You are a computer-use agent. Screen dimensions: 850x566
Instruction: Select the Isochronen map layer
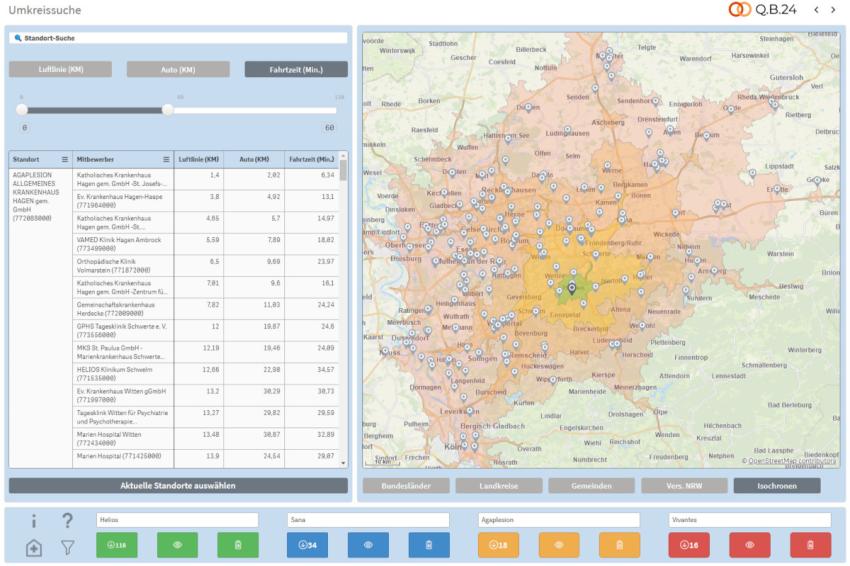pos(777,486)
